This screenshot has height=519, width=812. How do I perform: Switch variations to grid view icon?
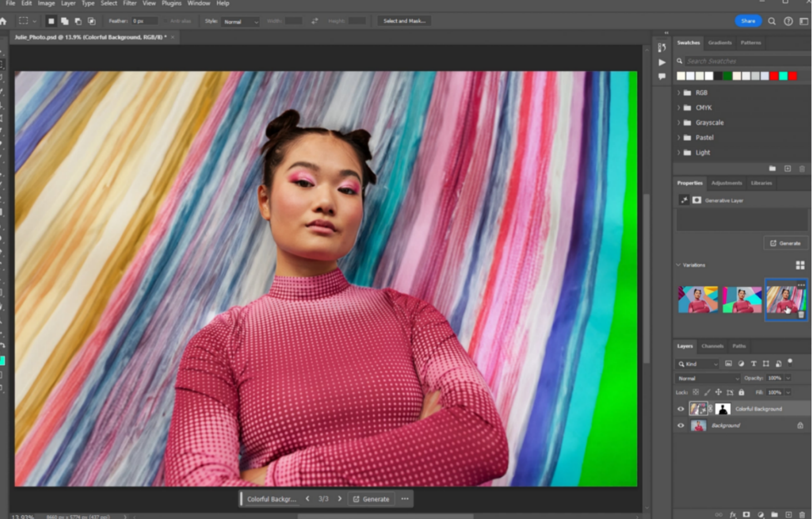(800, 265)
